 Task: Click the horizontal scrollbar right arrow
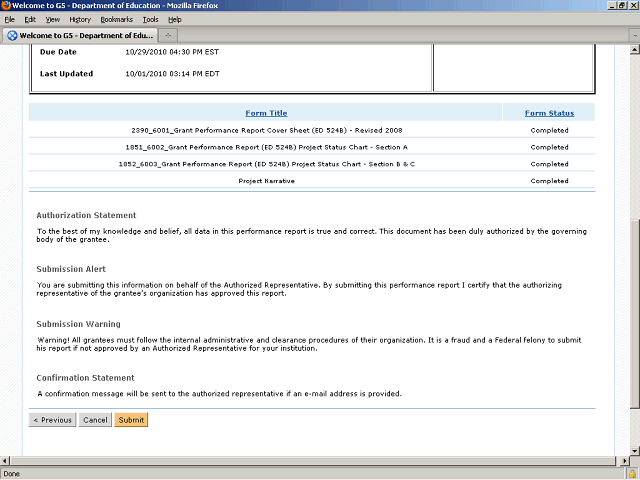[624, 461]
